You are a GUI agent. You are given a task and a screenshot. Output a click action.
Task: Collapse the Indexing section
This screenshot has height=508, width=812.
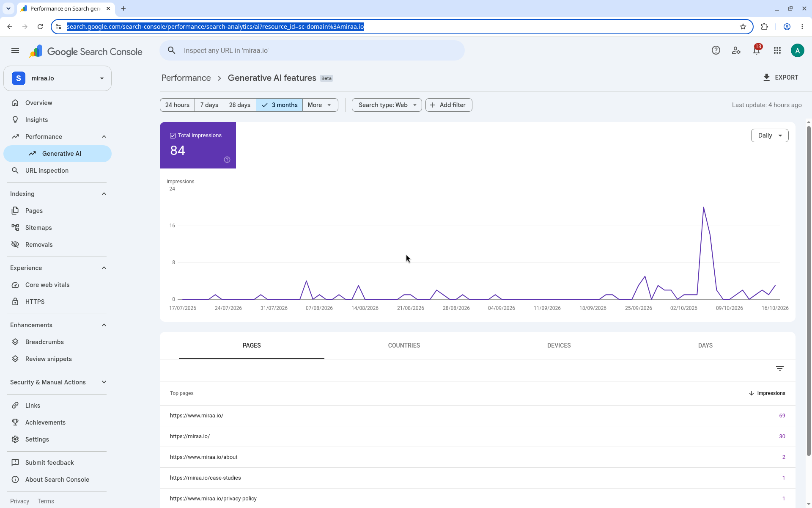pyautogui.click(x=104, y=194)
